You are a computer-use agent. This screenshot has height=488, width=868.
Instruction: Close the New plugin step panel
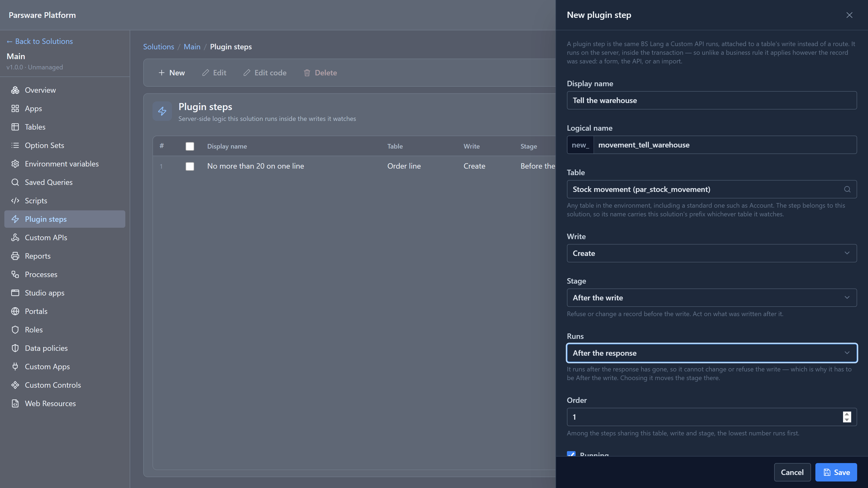[x=849, y=15]
